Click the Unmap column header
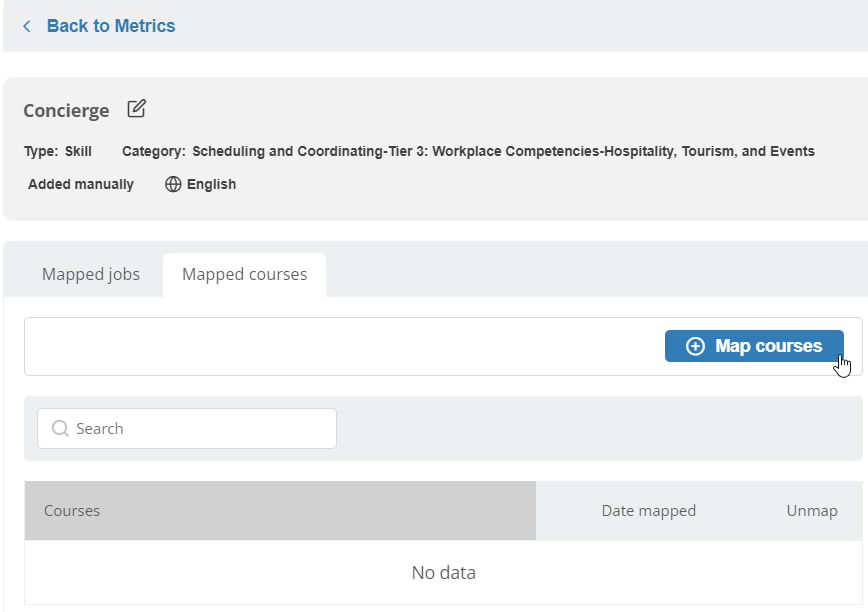This screenshot has height=612, width=868. (x=811, y=510)
